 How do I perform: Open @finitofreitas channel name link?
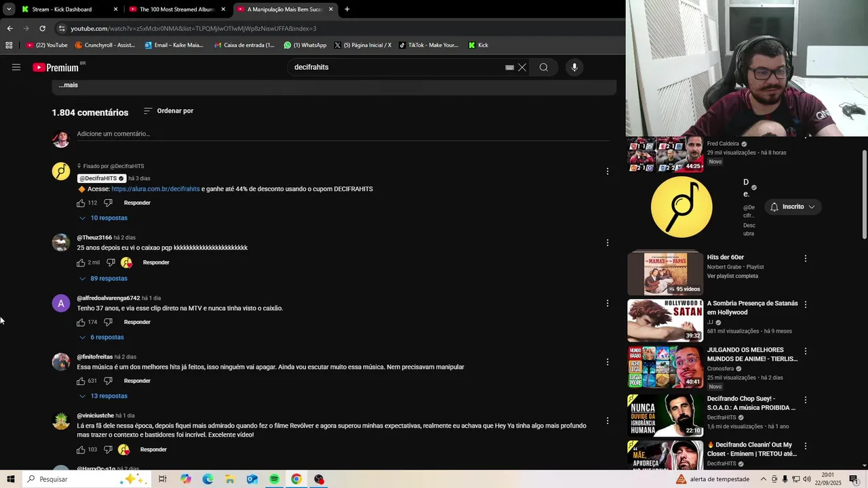tap(95, 357)
